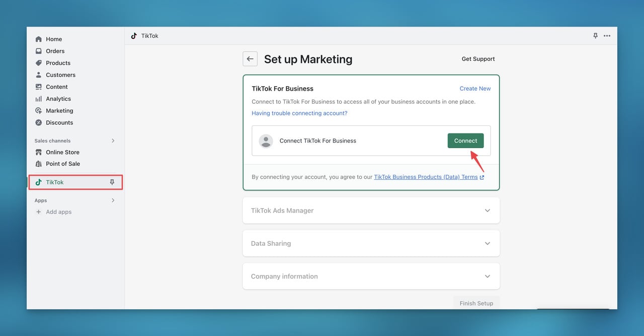Click the Online Store storefront icon
This screenshot has height=336, width=644.
coord(39,152)
